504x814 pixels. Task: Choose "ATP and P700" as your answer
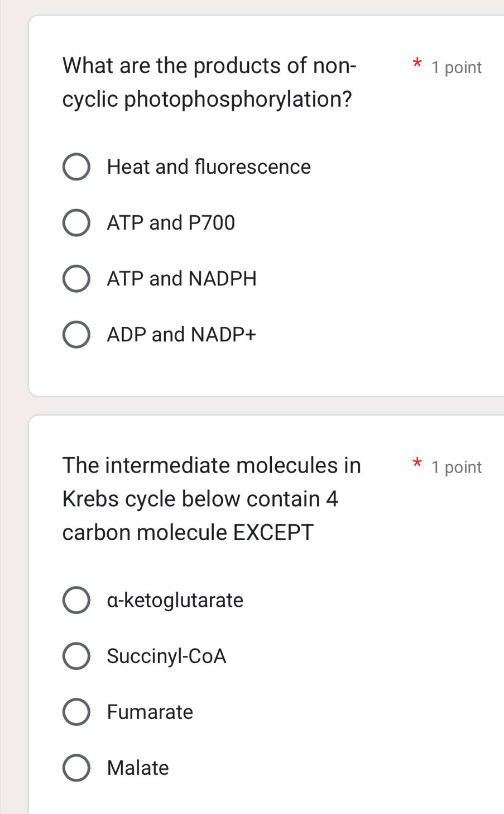coord(76,222)
